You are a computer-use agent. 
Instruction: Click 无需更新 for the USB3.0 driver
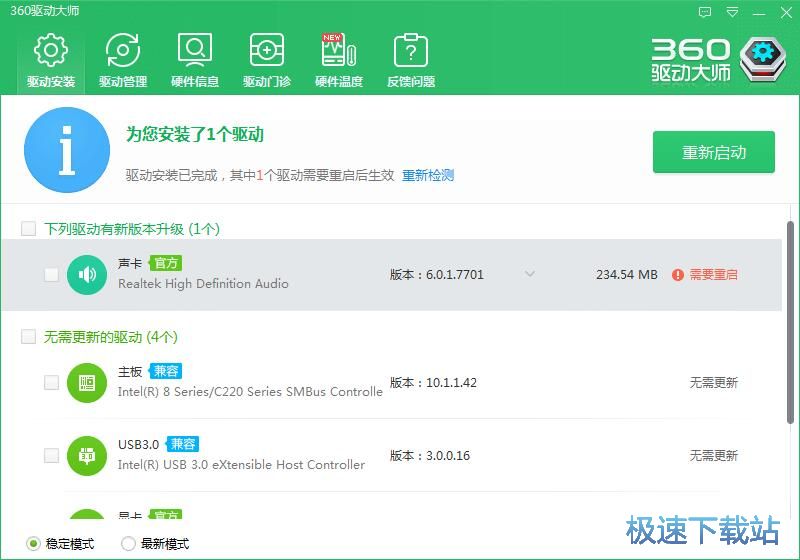pos(713,455)
